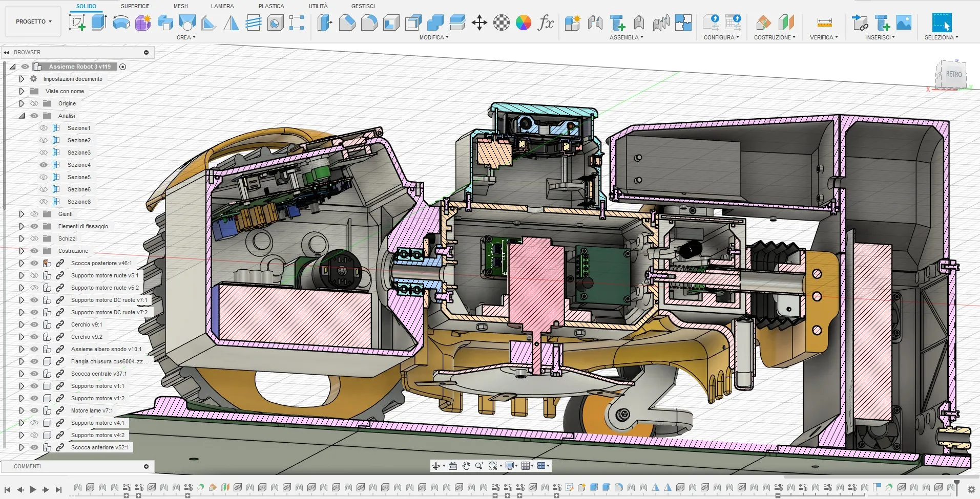
Task: Select the Extrude tool
Action: click(99, 23)
